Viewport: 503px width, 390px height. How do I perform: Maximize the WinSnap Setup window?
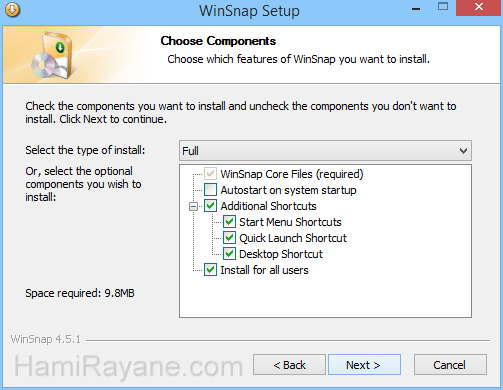point(443,7)
